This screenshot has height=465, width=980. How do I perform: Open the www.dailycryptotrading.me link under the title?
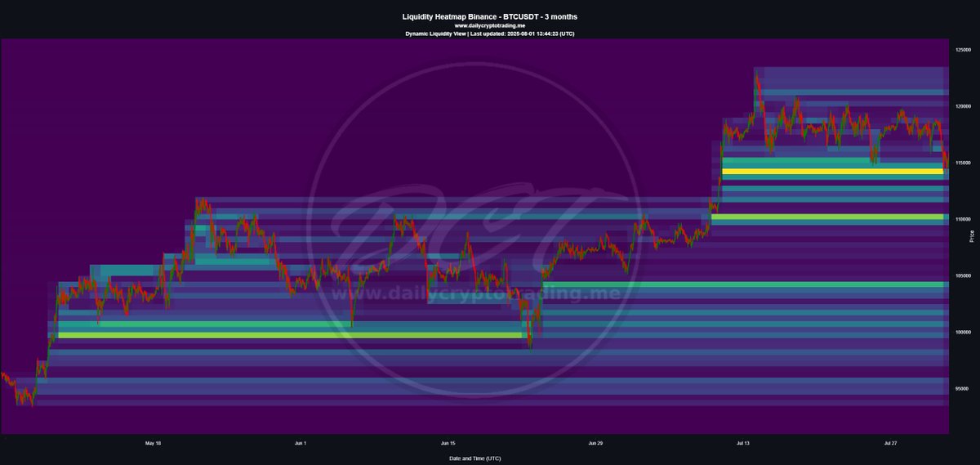tap(489, 25)
